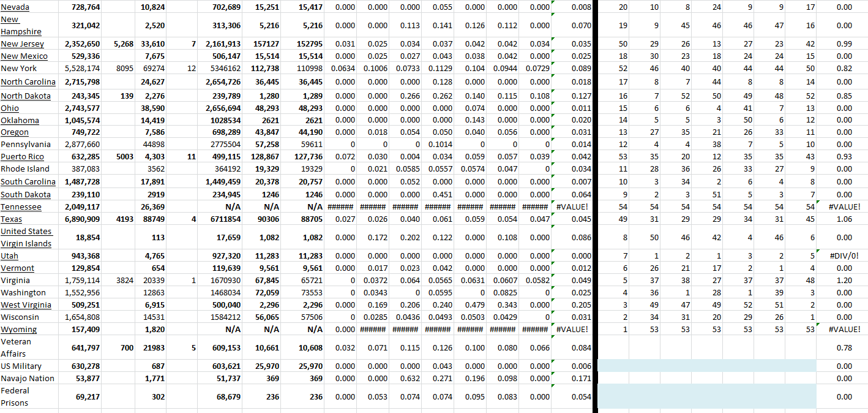Click the green error indicator on Nevada's 0.008 cell
Image resolution: width=868 pixels, height=413 pixels.
[x=554, y=3]
